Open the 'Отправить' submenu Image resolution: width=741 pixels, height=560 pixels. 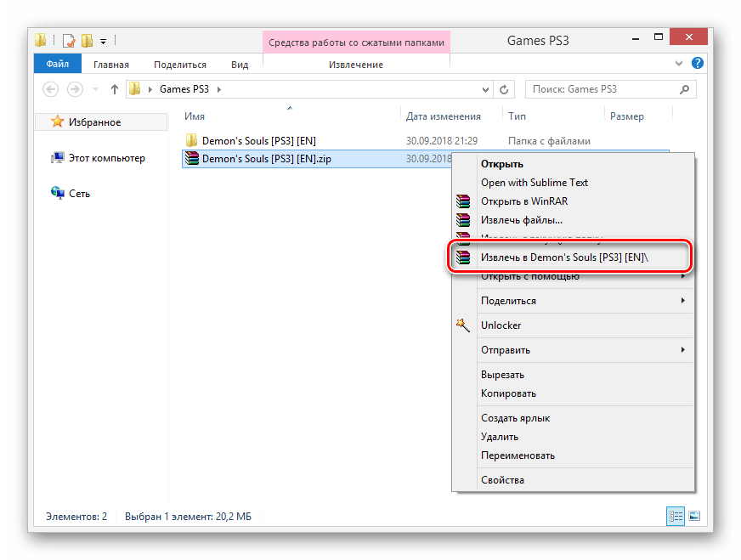[505, 349]
